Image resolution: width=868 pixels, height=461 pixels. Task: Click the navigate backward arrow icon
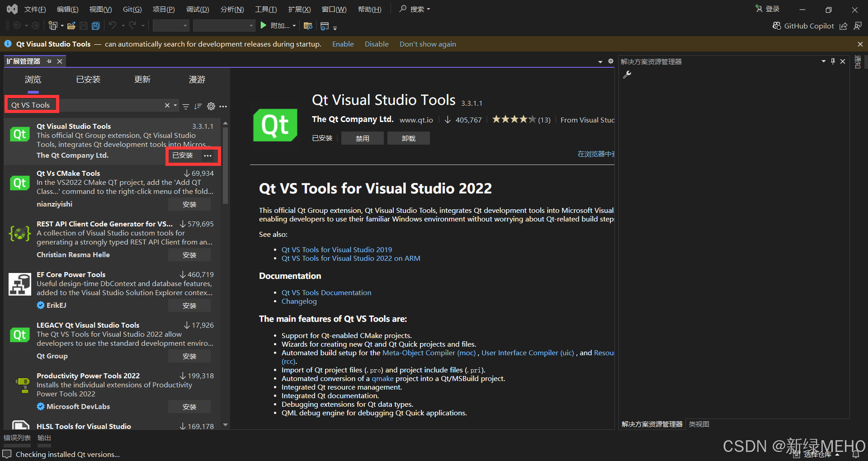pyautogui.click(x=17, y=26)
